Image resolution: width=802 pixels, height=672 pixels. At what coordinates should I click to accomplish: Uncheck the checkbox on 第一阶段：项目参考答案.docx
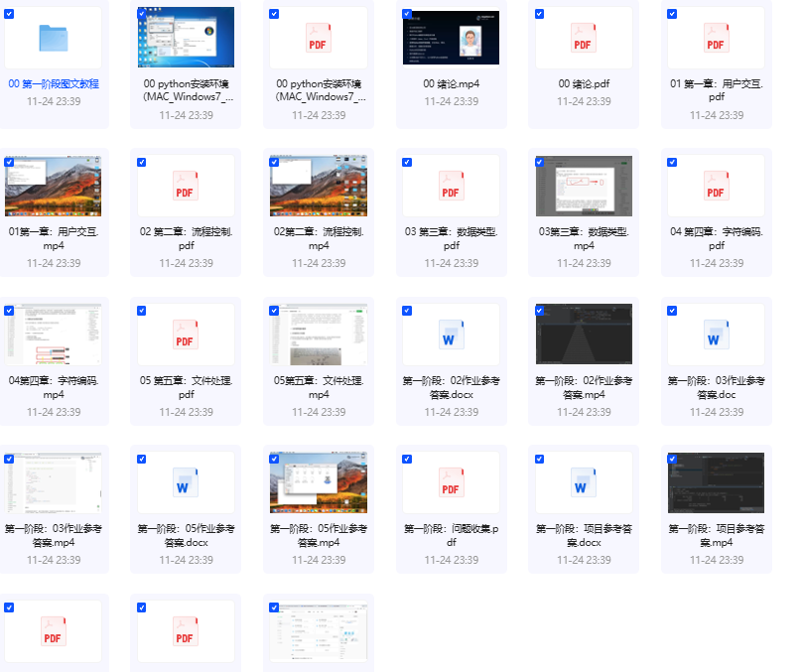coord(540,460)
